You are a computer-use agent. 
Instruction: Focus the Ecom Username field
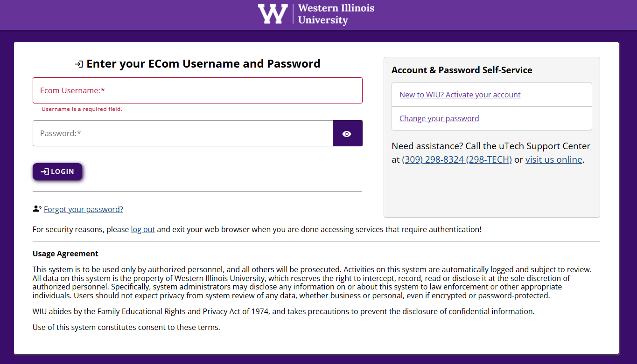tap(197, 90)
